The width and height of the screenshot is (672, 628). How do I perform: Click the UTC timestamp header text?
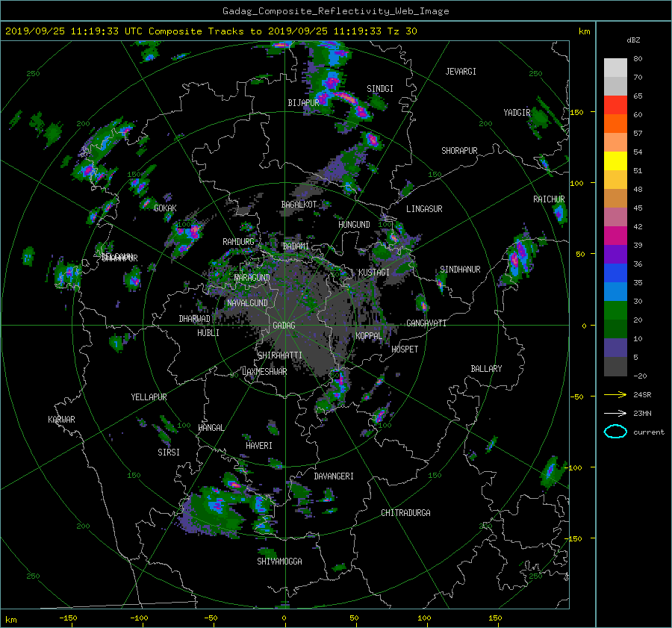pos(211,31)
